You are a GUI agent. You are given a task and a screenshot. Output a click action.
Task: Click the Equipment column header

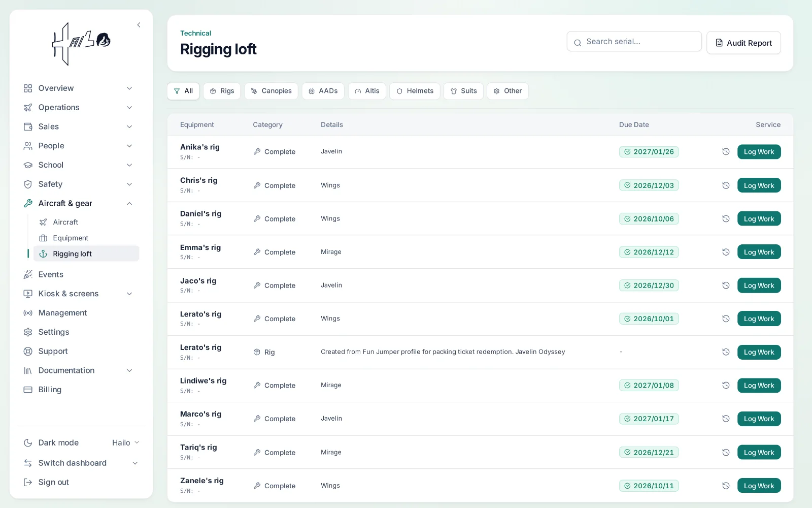(x=197, y=125)
